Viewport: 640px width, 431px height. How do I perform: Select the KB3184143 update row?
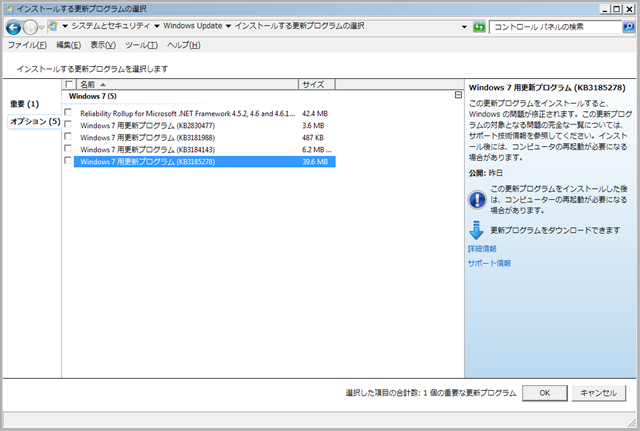(x=204, y=150)
